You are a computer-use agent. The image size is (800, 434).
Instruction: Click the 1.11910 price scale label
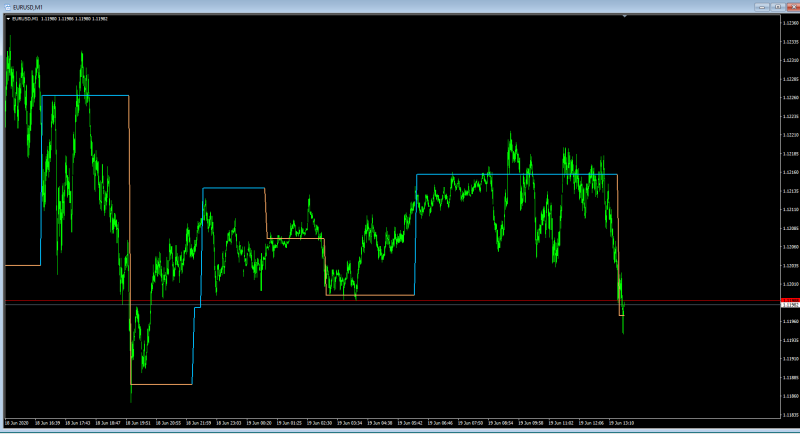(x=791, y=359)
